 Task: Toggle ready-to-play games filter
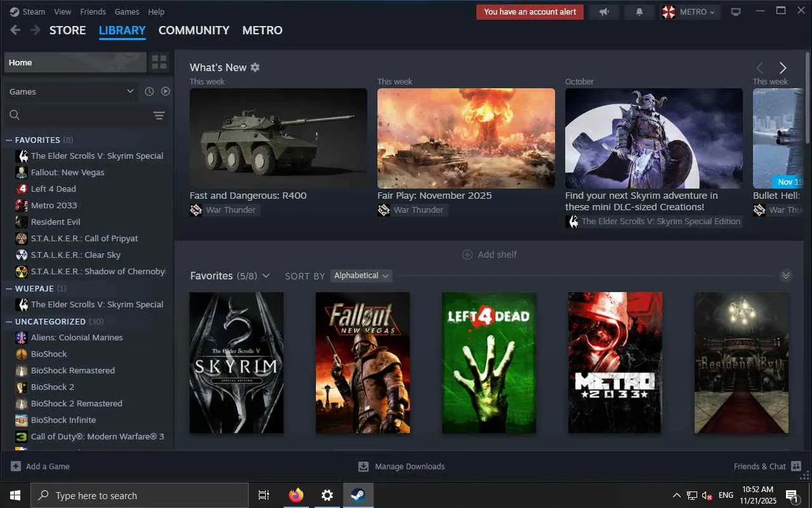point(166,91)
